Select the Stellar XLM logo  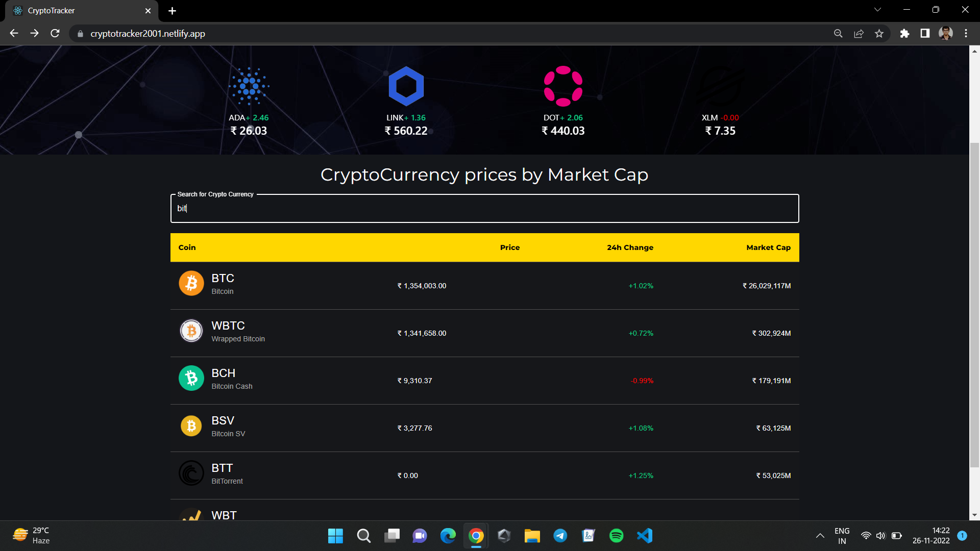pyautogui.click(x=721, y=85)
